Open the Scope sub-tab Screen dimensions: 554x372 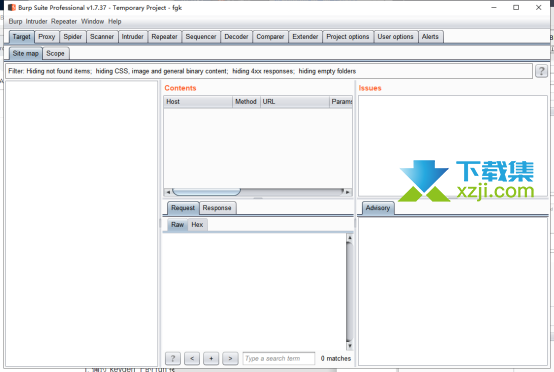(x=55, y=53)
